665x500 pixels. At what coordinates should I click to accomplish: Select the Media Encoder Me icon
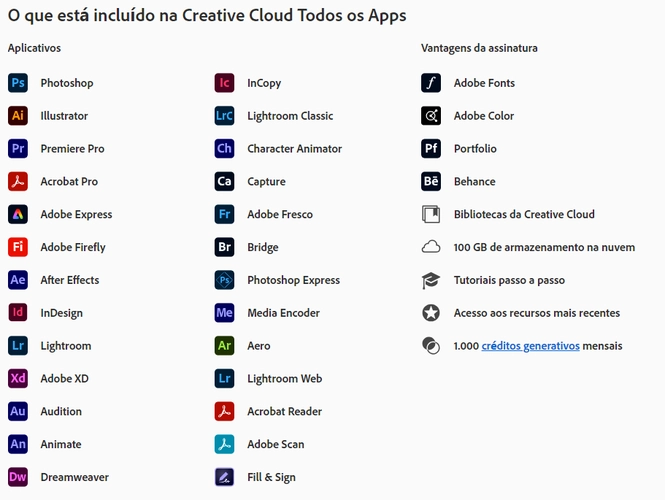(225, 313)
